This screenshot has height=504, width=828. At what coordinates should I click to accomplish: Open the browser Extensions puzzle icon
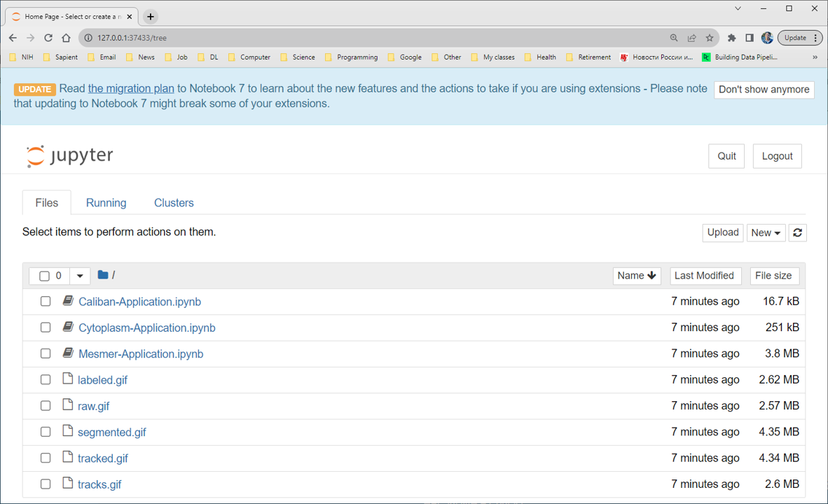[x=731, y=38]
